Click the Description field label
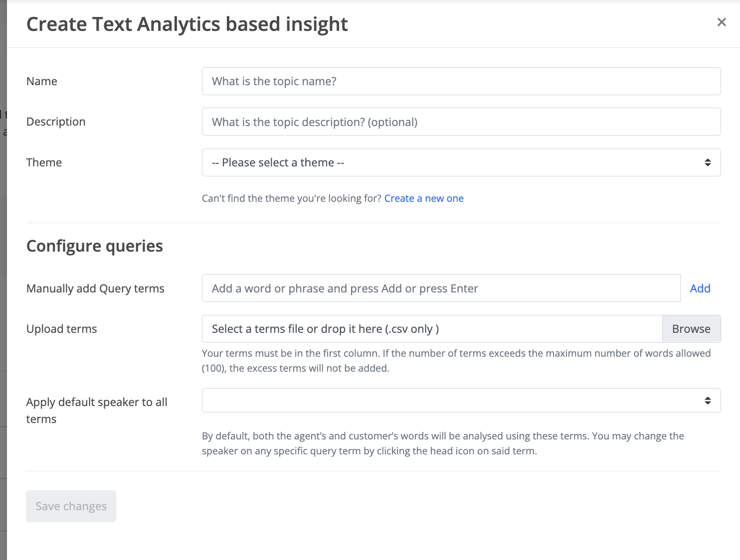The width and height of the screenshot is (740, 560). coord(56,122)
